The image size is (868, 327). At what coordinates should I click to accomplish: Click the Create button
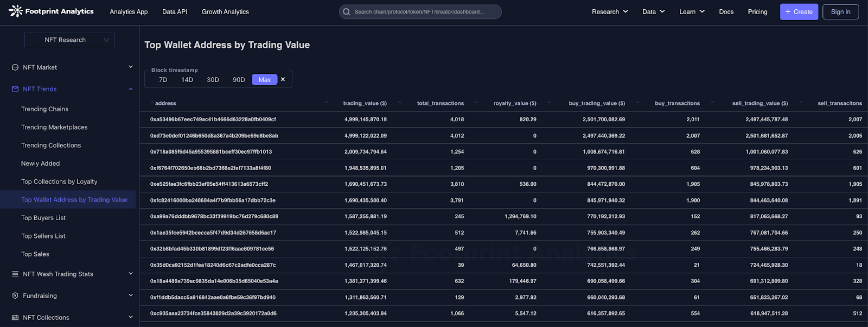[x=799, y=11]
